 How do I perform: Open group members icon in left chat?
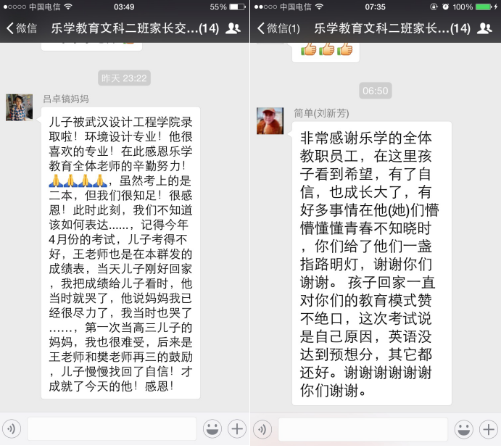(x=233, y=28)
